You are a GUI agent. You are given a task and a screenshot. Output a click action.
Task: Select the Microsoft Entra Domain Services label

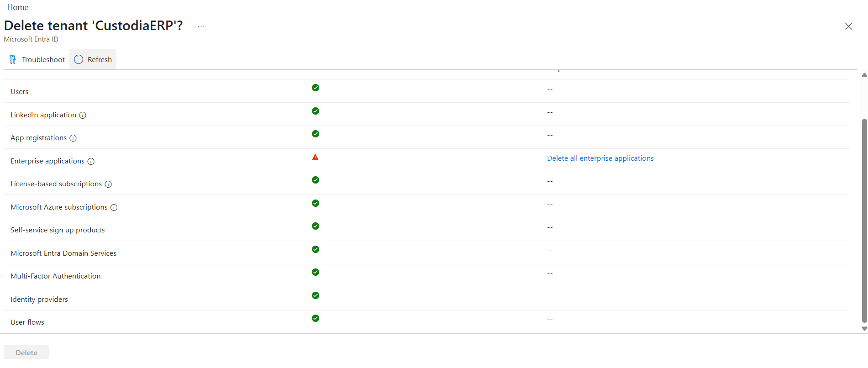(x=63, y=253)
